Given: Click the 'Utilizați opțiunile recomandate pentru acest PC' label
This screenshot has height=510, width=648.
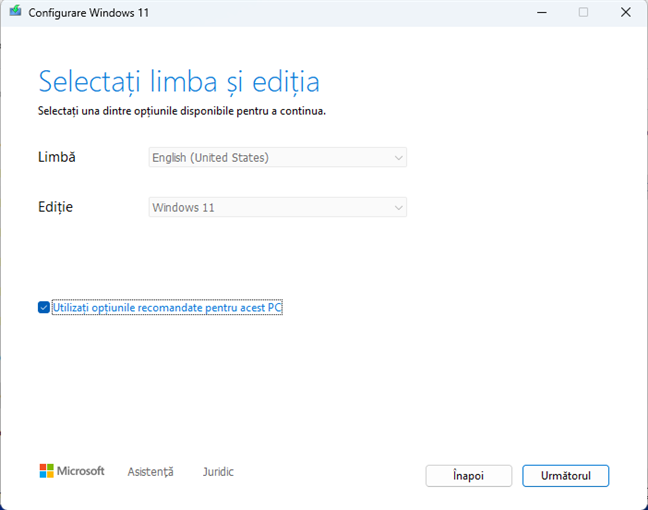Looking at the screenshot, I should coord(167,307).
